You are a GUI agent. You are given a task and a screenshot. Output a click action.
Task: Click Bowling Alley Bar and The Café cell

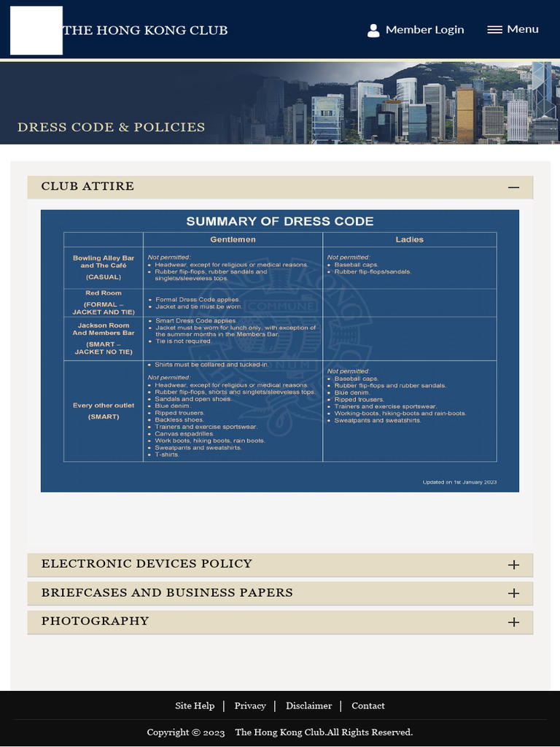[x=104, y=267]
